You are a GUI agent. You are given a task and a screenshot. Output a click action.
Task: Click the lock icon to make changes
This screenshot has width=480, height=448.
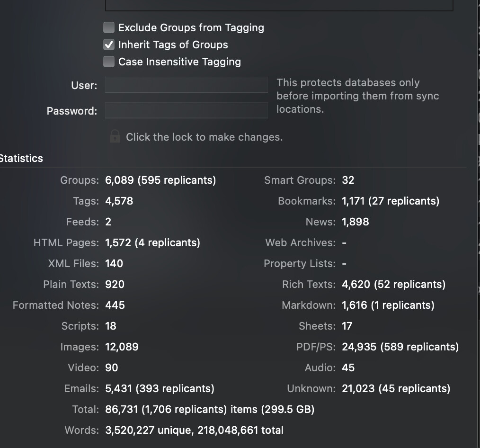(x=115, y=136)
